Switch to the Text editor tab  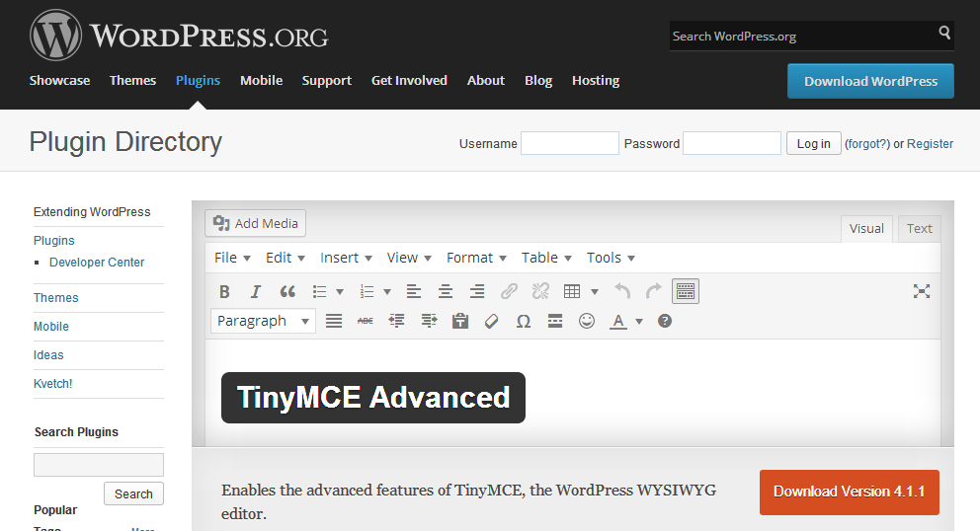(920, 229)
